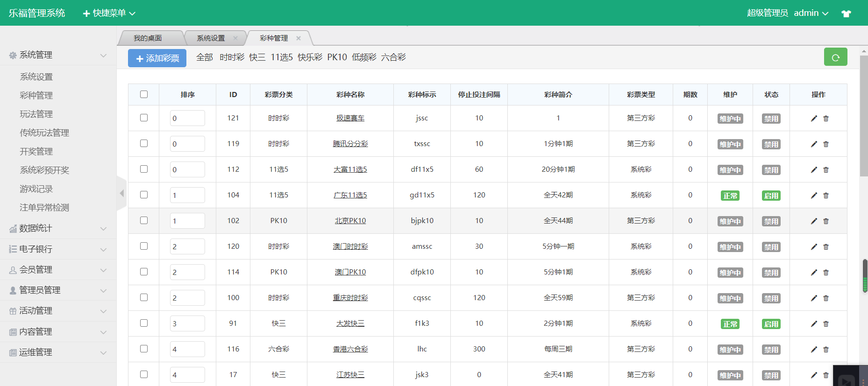Close the 彩种管理 tab
The width and height of the screenshot is (868, 386).
point(299,38)
